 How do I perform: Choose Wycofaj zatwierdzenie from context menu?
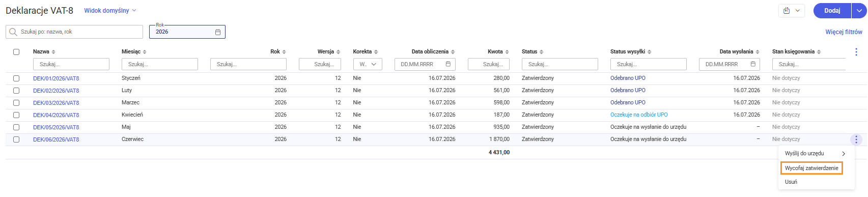click(811, 168)
